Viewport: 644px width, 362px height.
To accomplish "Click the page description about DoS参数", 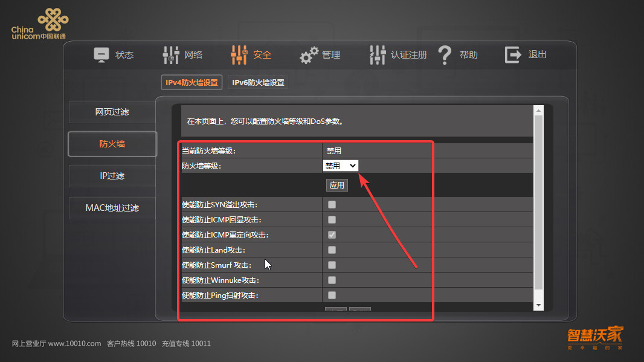I will click(x=265, y=121).
